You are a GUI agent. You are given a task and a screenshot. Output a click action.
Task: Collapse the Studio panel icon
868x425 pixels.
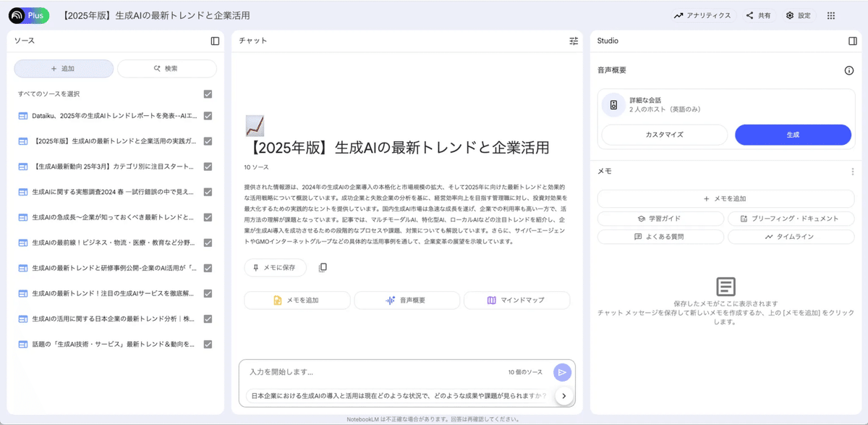tap(854, 41)
